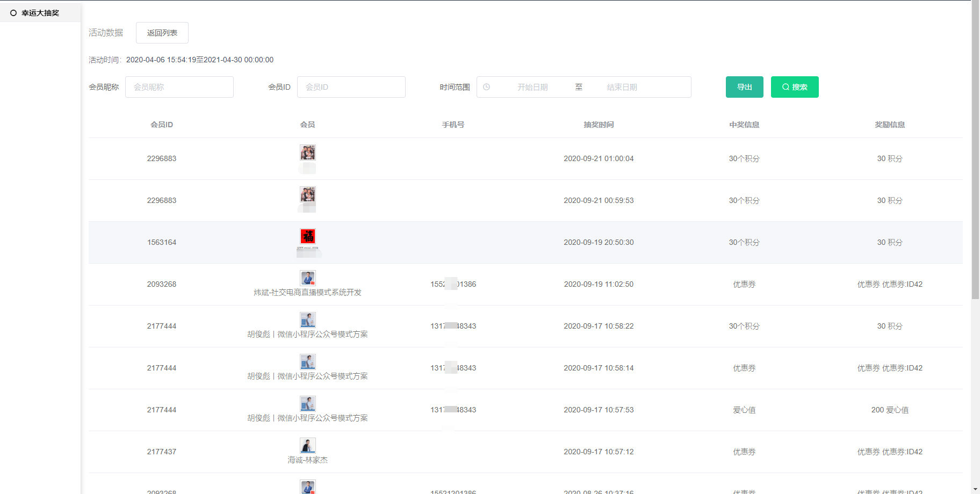
Task: Click avatar in the 10:58:22 draw row
Action: [308, 320]
